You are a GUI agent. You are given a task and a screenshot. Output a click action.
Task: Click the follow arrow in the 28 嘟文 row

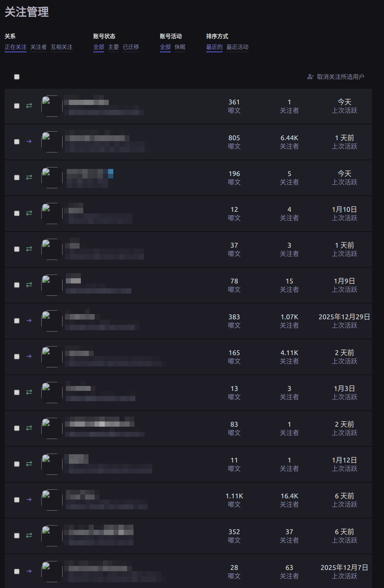click(29, 571)
